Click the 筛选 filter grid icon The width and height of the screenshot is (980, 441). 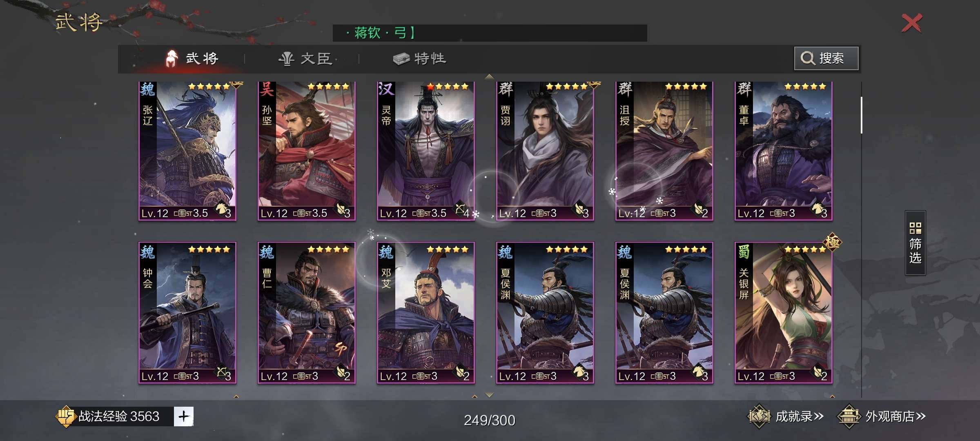click(915, 228)
